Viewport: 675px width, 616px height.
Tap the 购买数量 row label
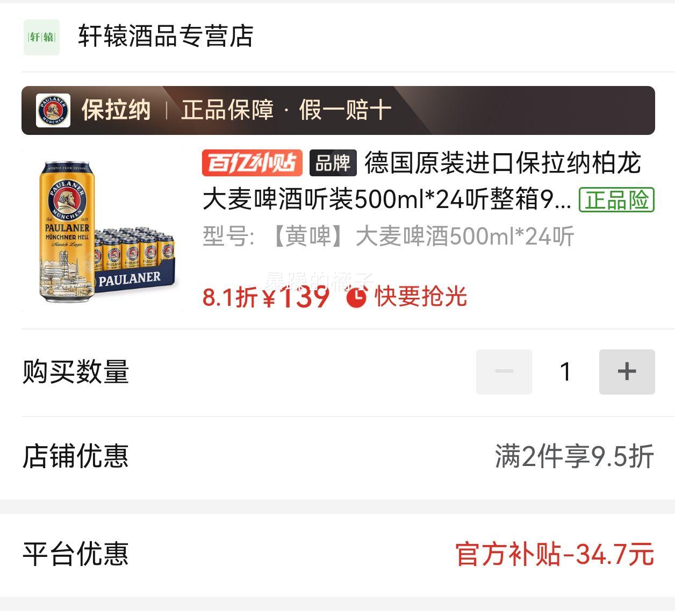click(76, 371)
